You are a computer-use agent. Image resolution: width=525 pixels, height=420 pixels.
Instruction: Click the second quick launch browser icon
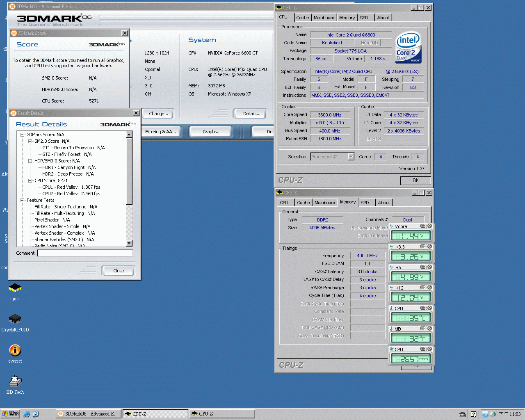click(x=36, y=414)
